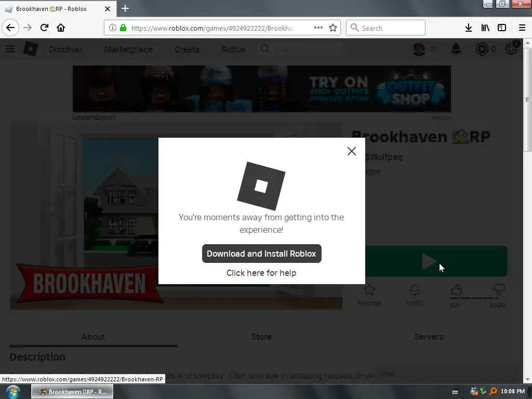Open Marketplace in Roblox header
This screenshot has height=399, width=532.
129,49
